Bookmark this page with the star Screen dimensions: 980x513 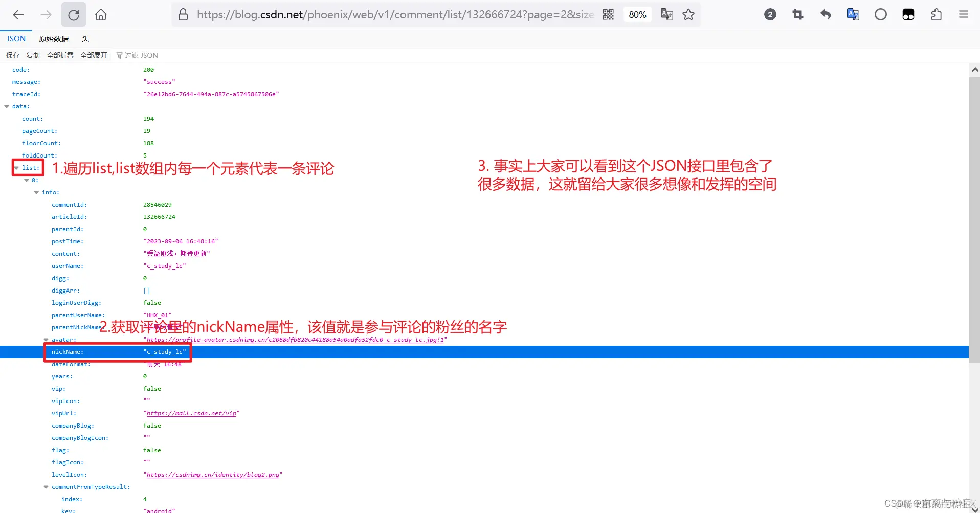688,14
